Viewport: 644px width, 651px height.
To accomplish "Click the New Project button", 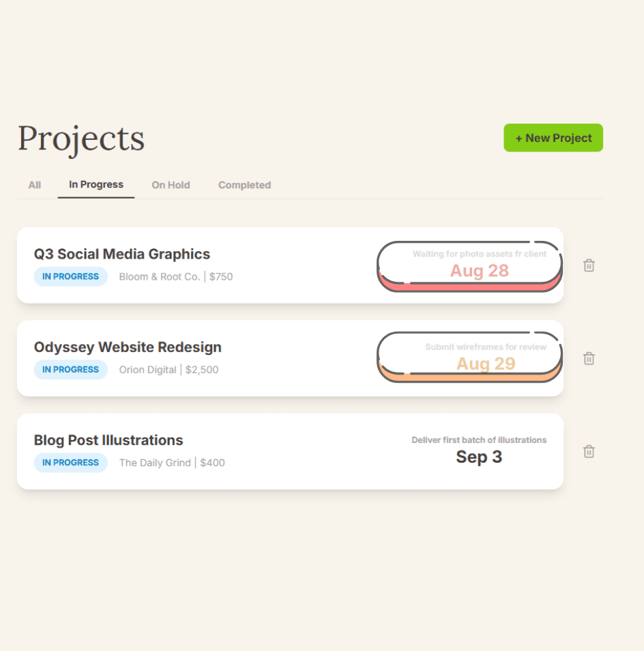I will [x=553, y=138].
